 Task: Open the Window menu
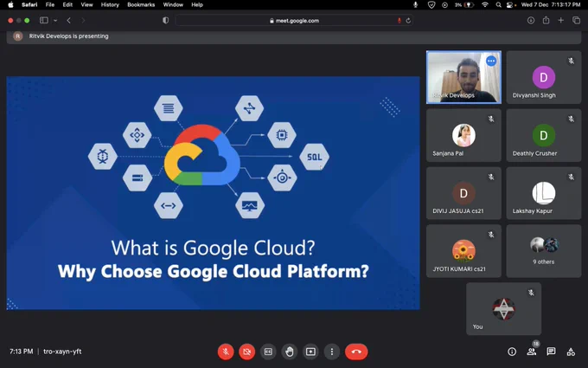pyautogui.click(x=173, y=5)
